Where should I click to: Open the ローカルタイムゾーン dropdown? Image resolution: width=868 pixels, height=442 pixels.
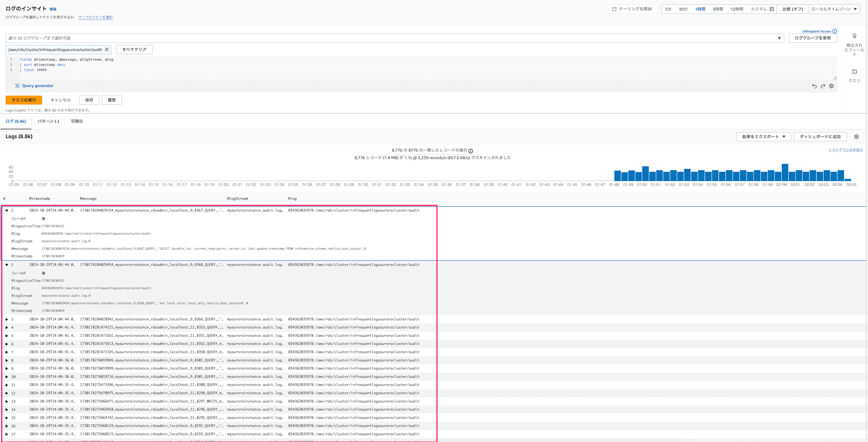pos(834,9)
